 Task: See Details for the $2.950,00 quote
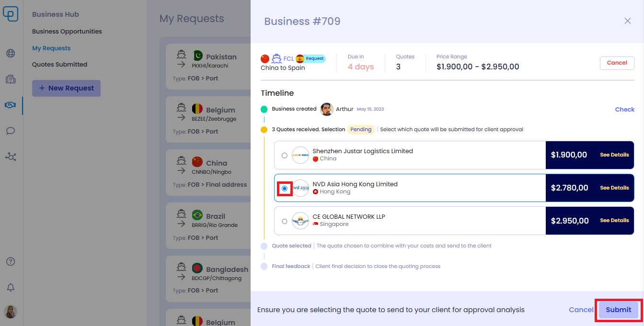614,221
